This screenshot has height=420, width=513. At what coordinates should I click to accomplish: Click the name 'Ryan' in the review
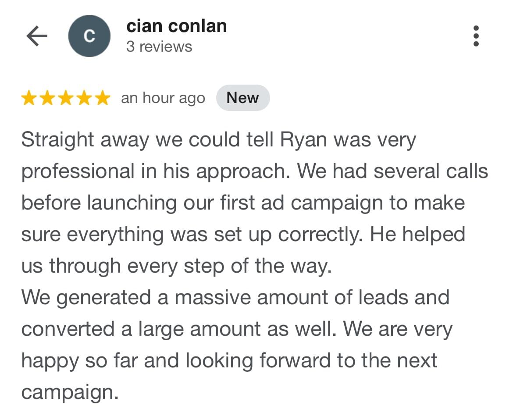303,140
